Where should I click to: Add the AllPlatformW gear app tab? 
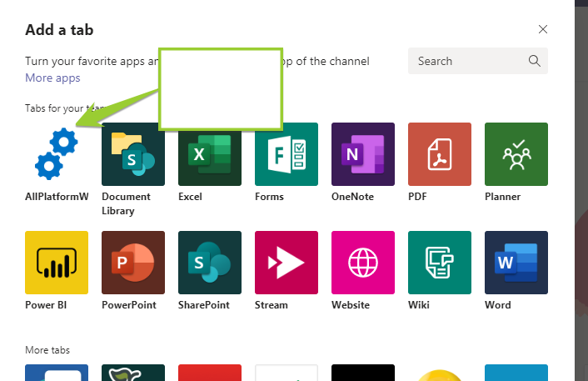pyautogui.click(x=57, y=154)
